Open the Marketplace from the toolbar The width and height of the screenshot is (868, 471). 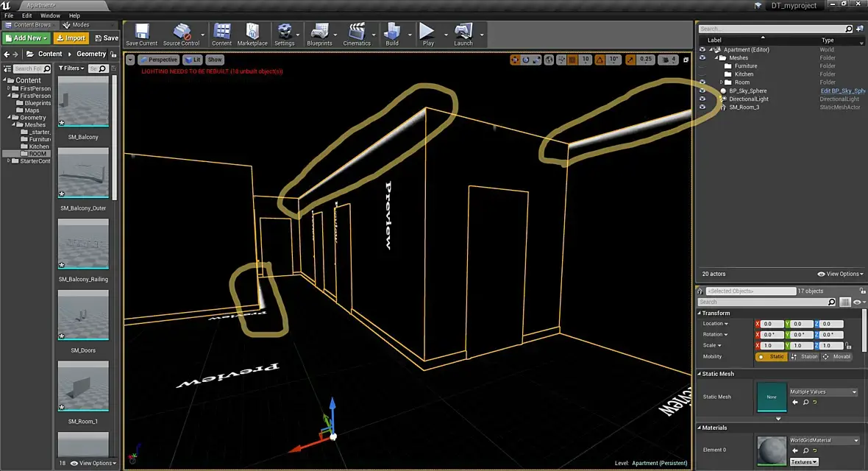coord(252,32)
